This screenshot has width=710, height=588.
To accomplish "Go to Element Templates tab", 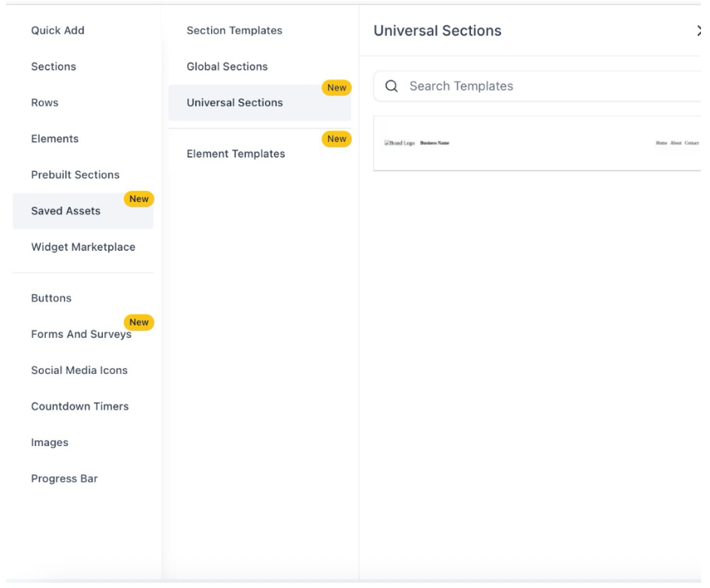I will click(x=235, y=154).
